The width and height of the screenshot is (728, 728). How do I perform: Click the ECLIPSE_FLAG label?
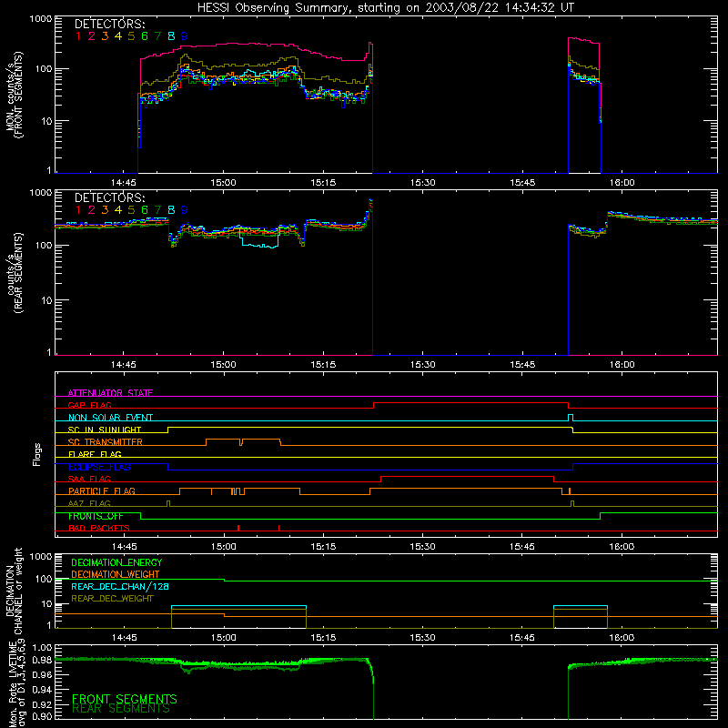click(99, 467)
